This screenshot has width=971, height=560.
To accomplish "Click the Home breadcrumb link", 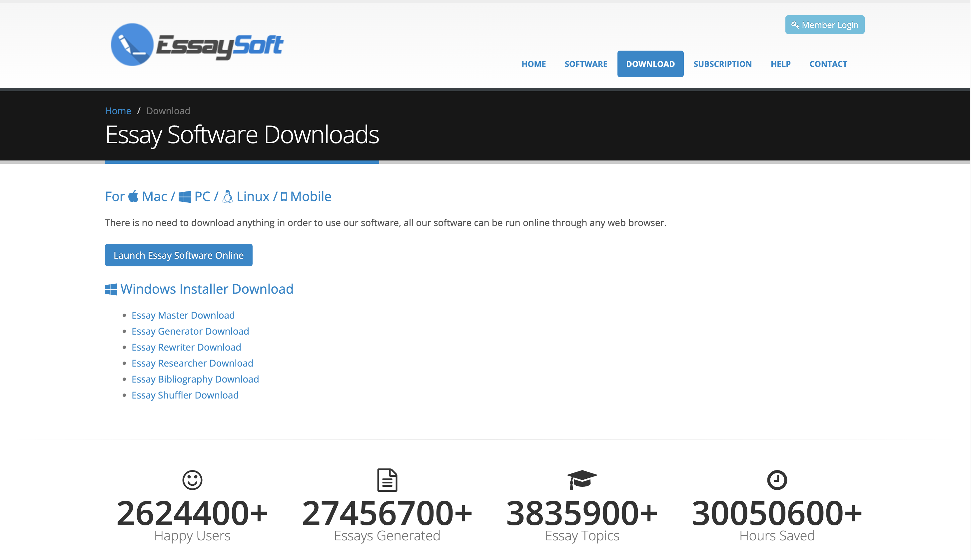I will pos(118,111).
